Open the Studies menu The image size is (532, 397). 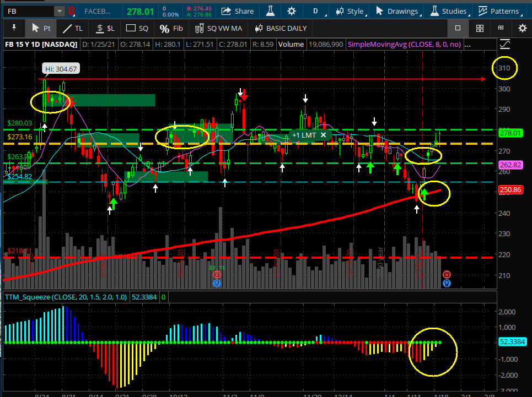(447, 11)
